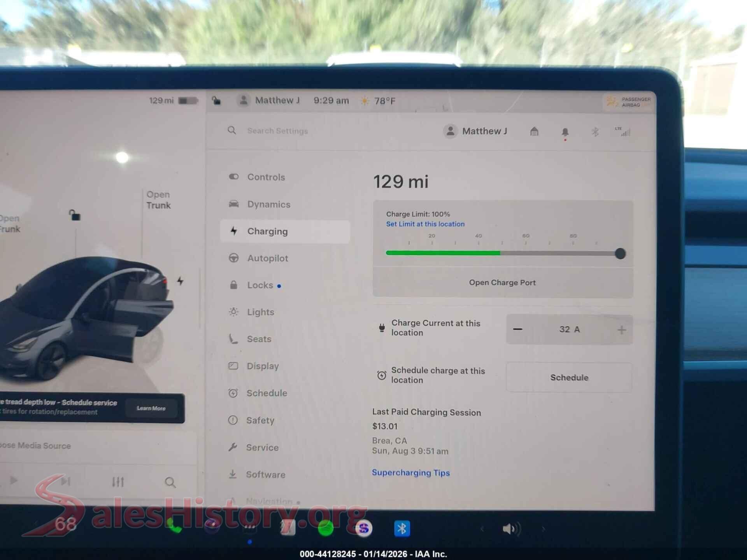Tap the clock icon beside Schedule charge
747x560 pixels.
382,375
